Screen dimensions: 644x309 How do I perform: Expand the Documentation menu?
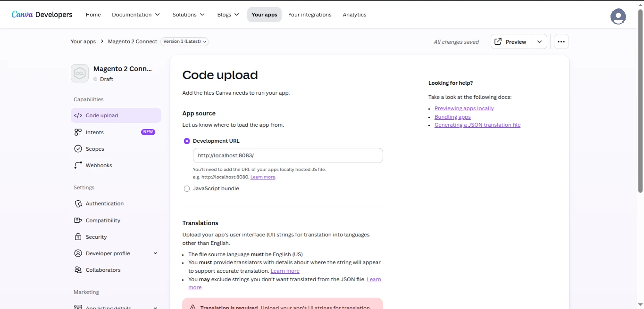point(136,15)
